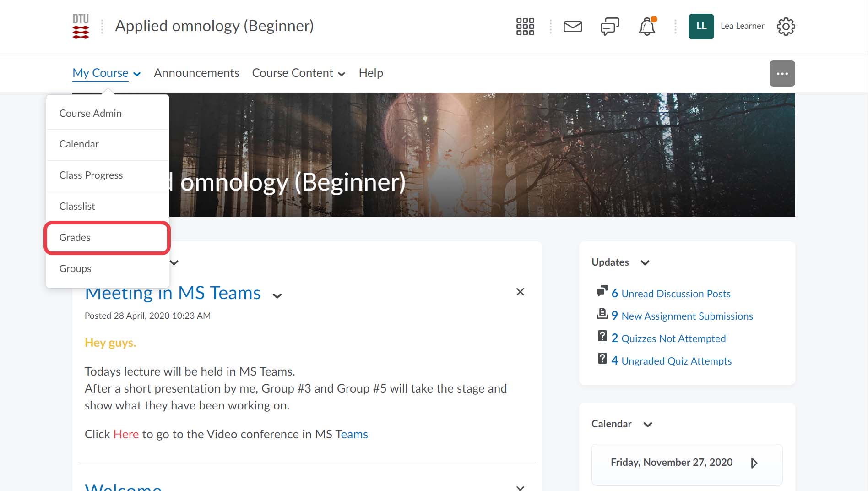Click the Ungraded Quiz Attempts question icon
The image size is (868, 491).
click(x=602, y=359)
